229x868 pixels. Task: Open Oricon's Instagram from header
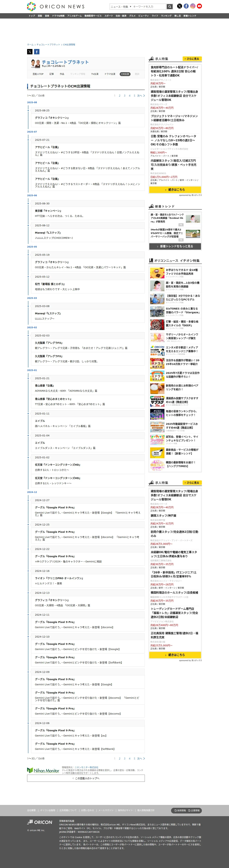193,6
